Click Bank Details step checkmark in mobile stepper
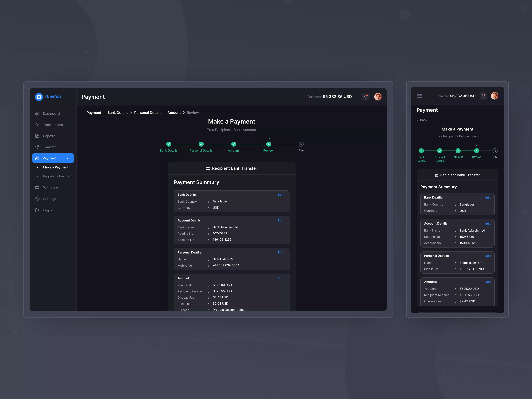Screen dimensions: 532x399 click(421, 151)
